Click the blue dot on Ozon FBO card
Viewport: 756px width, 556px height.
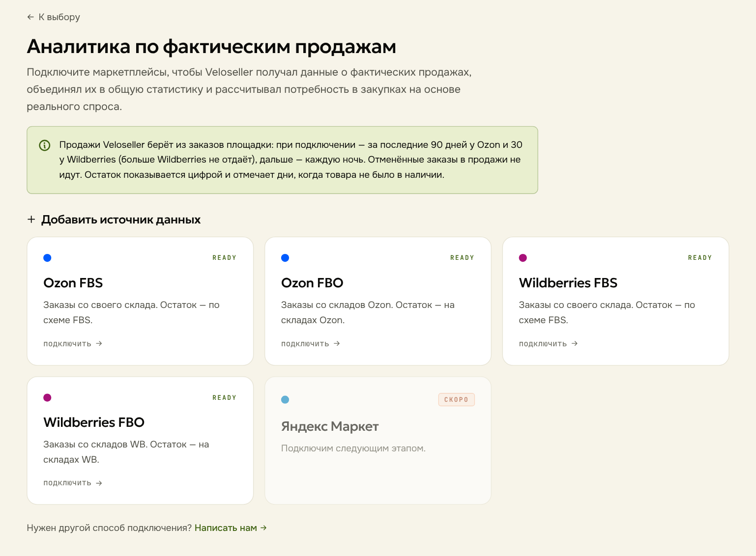point(285,258)
